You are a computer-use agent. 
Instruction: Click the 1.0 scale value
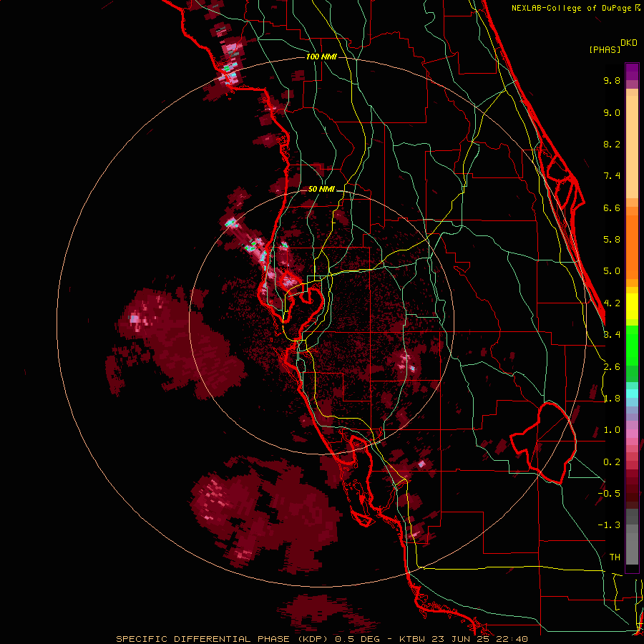pos(612,430)
